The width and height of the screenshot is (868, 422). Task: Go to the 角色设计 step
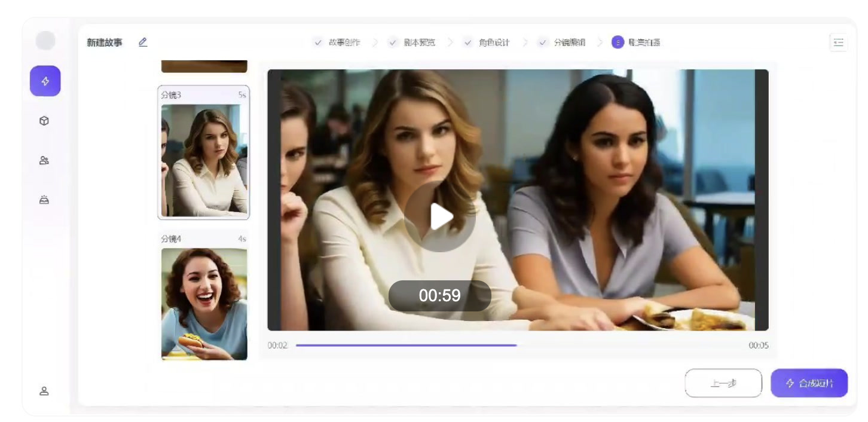click(x=487, y=42)
